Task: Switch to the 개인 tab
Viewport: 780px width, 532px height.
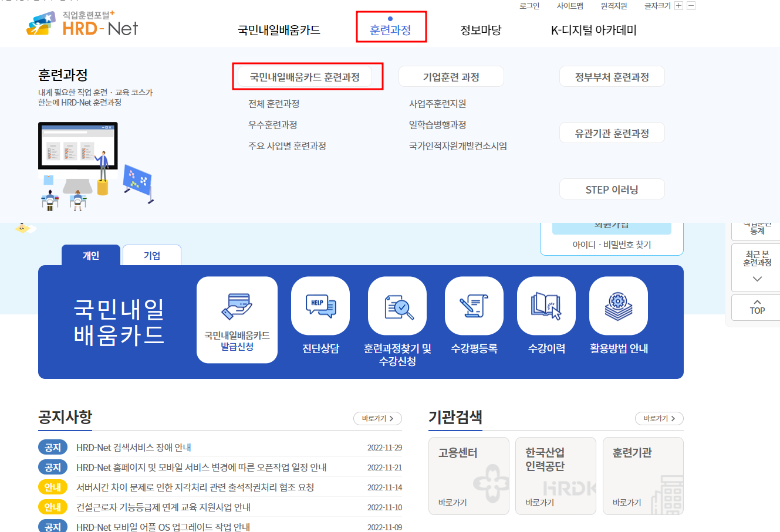Action: click(x=91, y=255)
